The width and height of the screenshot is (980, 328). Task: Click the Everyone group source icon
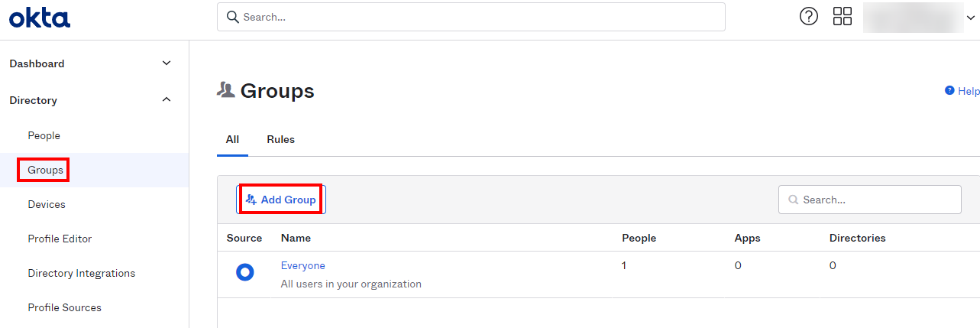(244, 271)
